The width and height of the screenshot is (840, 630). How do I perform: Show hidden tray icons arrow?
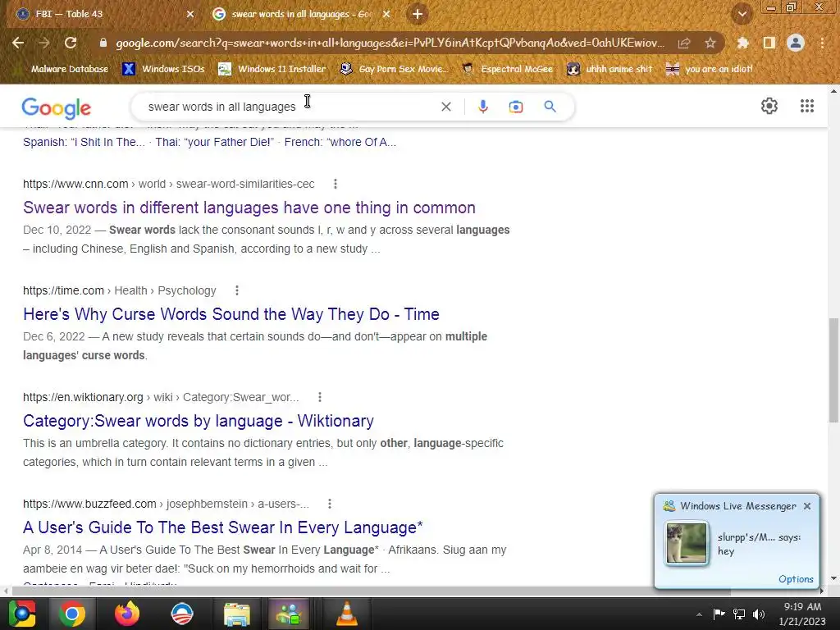click(699, 614)
